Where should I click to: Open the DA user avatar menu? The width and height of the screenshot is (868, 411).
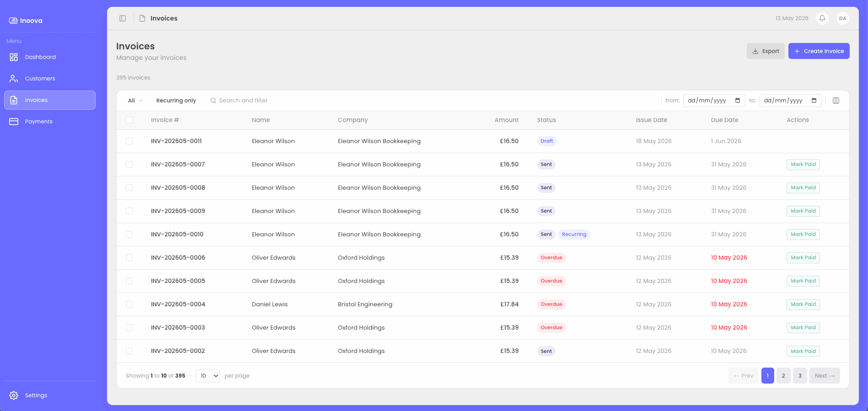pyautogui.click(x=842, y=18)
